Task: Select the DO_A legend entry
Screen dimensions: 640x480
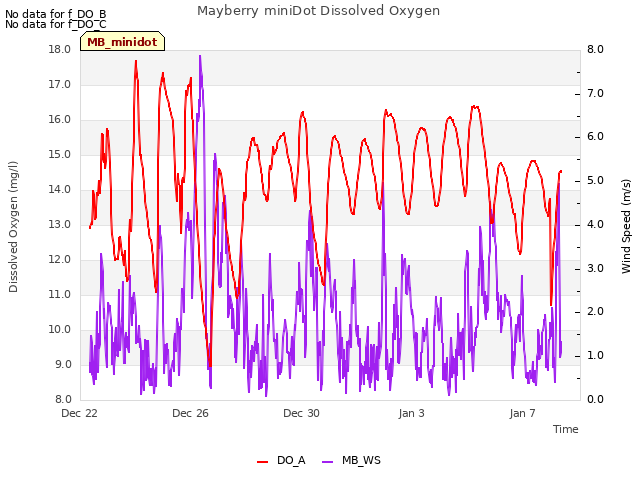Action: tap(281, 461)
